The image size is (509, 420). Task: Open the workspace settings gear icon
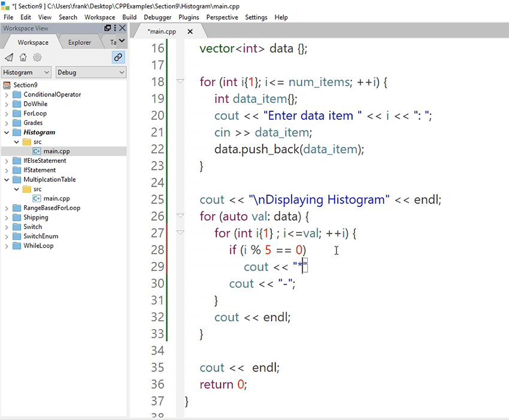point(36,57)
